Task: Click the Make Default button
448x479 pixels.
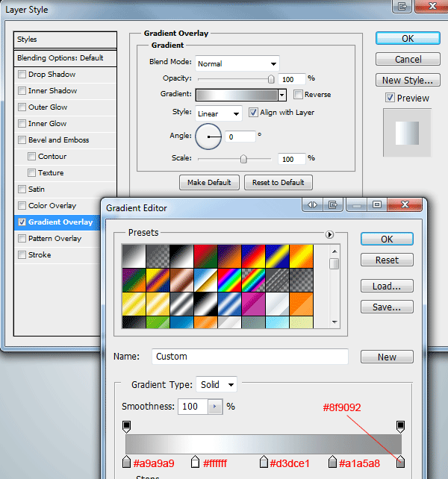Action: point(209,183)
